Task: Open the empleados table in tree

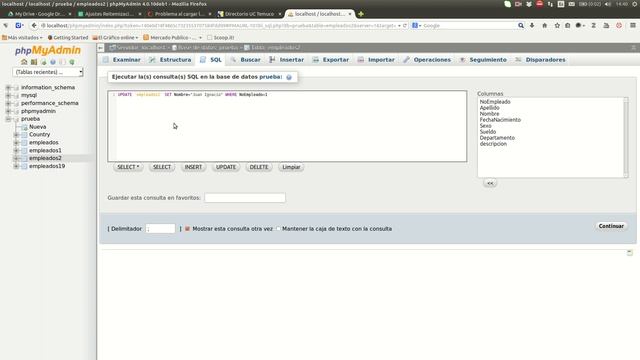Action: coord(44,142)
